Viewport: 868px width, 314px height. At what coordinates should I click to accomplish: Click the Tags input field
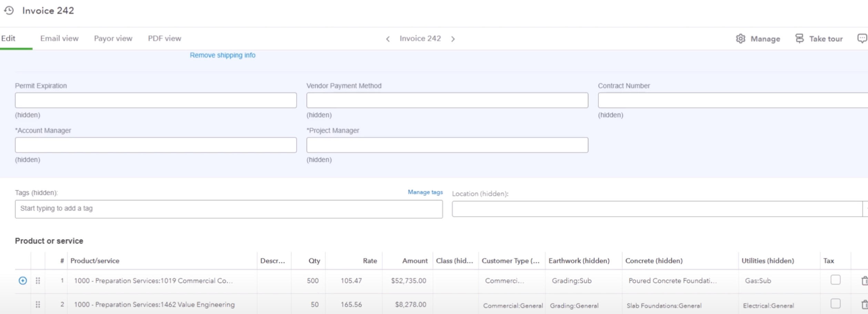(229, 209)
